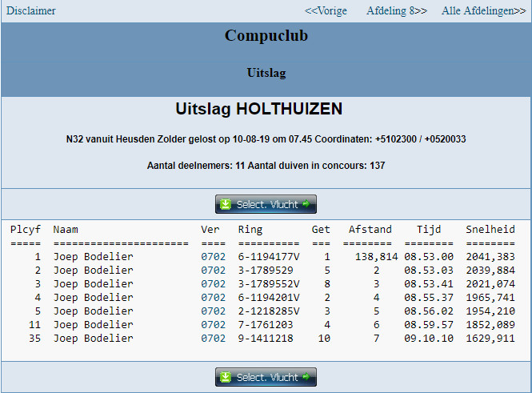
Task: Click the speed value 1965,741
Action: [x=490, y=297]
